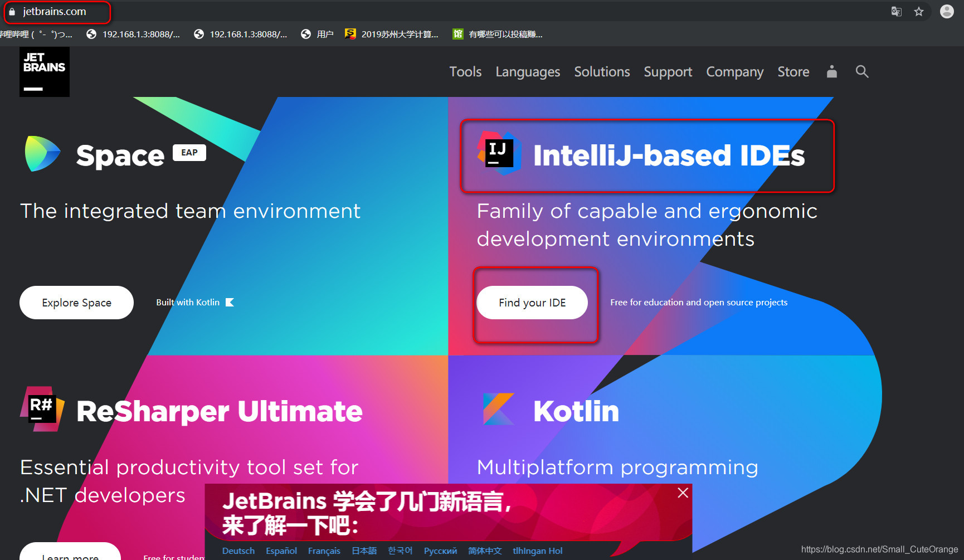
Task: Open the 哔哩哔哩 bookmark
Action: [x=36, y=34]
